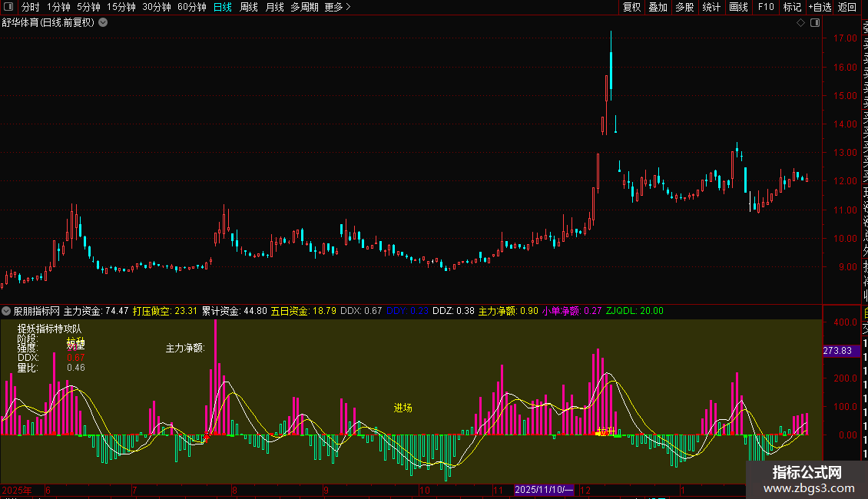The image size is (868, 499).
Task: Toggle the side panel icon beside the diamond
Action: click(815, 23)
